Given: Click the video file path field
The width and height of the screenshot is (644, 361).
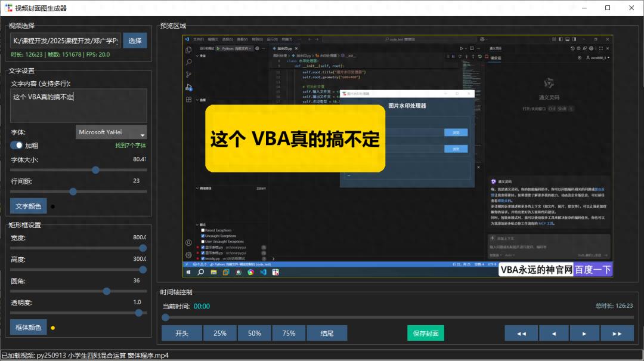Looking at the screenshot, I should coord(66,41).
